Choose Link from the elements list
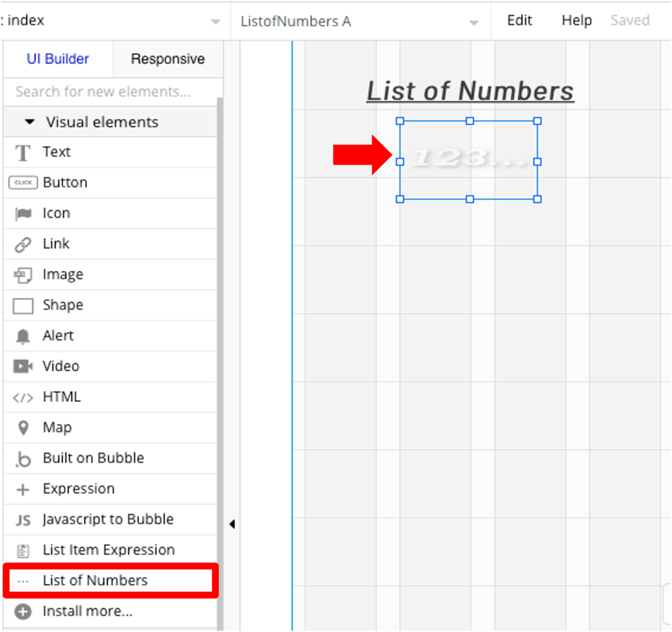The width and height of the screenshot is (672, 632). [x=110, y=244]
